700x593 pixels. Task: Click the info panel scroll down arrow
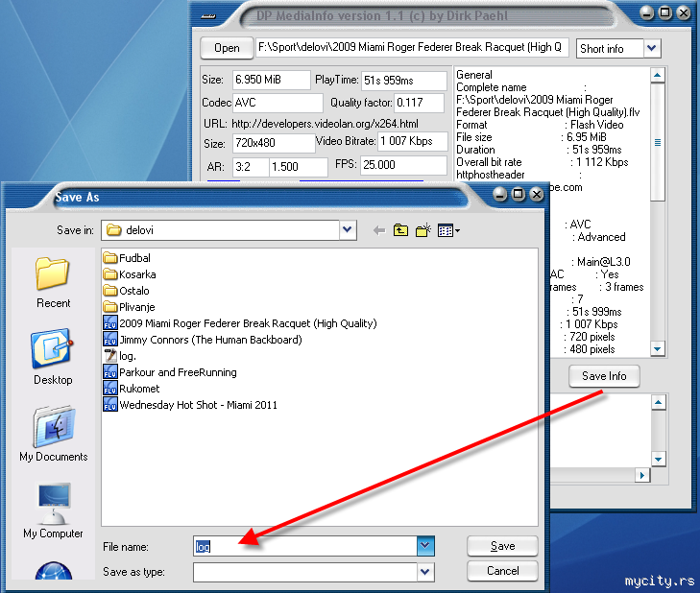tap(657, 348)
